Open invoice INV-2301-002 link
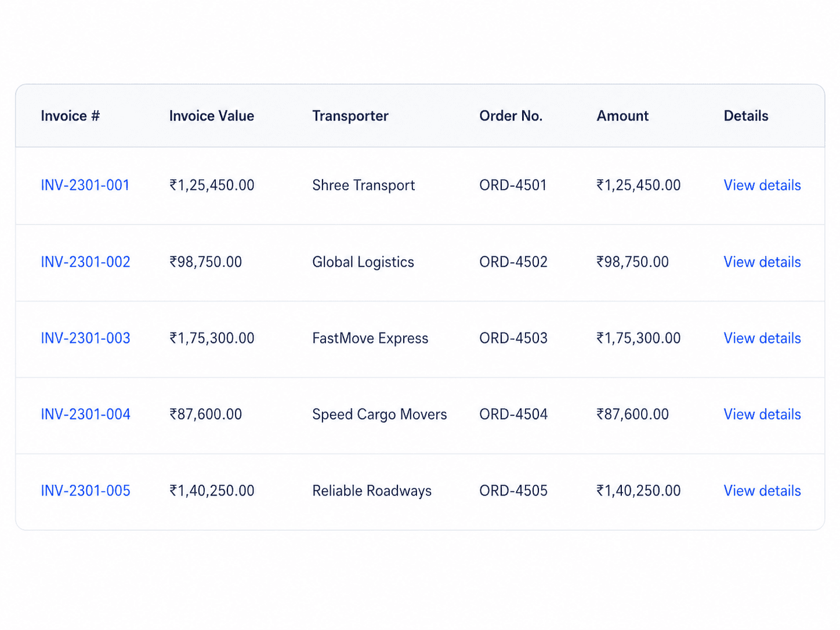The width and height of the screenshot is (840, 630). pyautogui.click(x=85, y=262)
